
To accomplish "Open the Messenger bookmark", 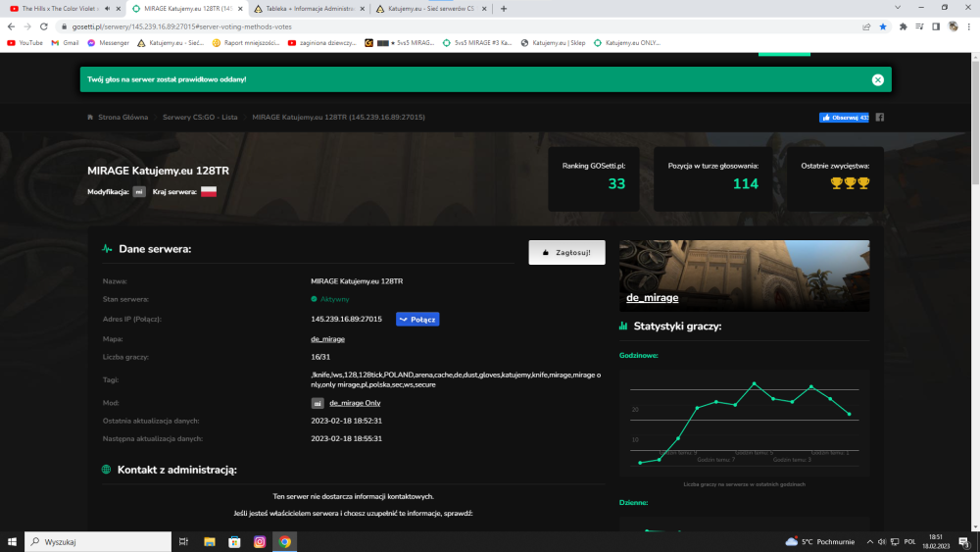I will tap(108, 43).
